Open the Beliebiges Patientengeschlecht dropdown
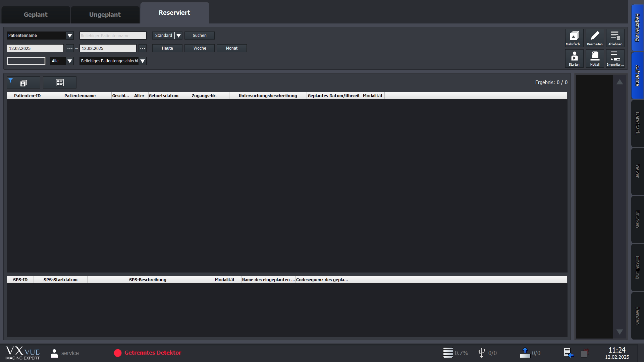The width and height of the screenshot is (644, 362). [x=143, y=61]
